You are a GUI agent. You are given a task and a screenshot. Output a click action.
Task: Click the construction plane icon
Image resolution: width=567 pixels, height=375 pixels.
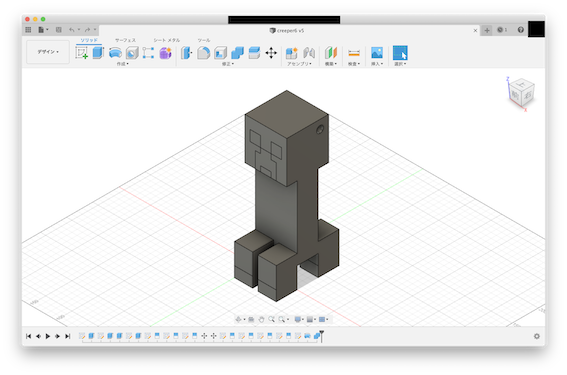[331, 53]
